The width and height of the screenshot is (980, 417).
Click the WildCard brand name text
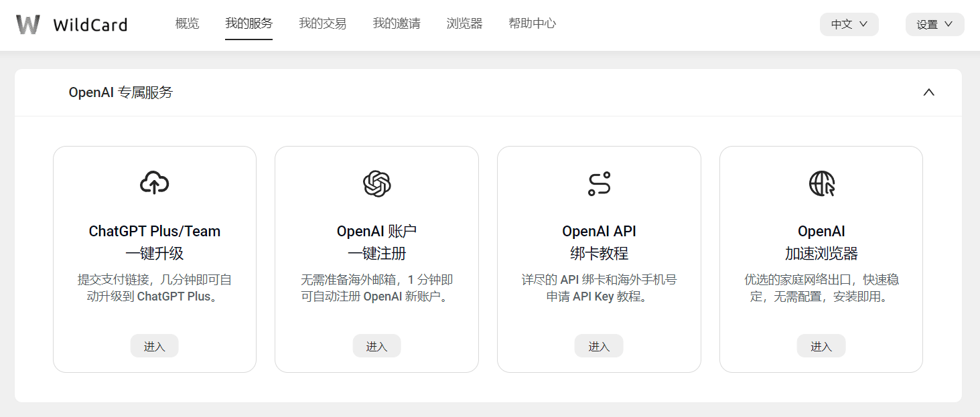pyautogui.click(x=90, y=25)
